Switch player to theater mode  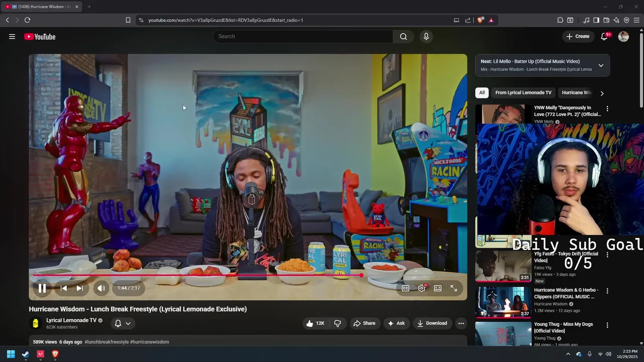(438, 288)
